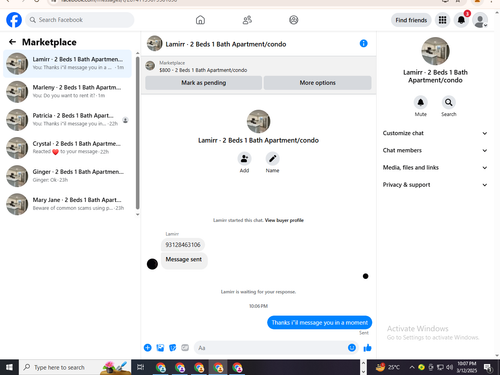Go to the Home feed icon
This screenshot has height=375, width=500.
(x=200, y=20)
